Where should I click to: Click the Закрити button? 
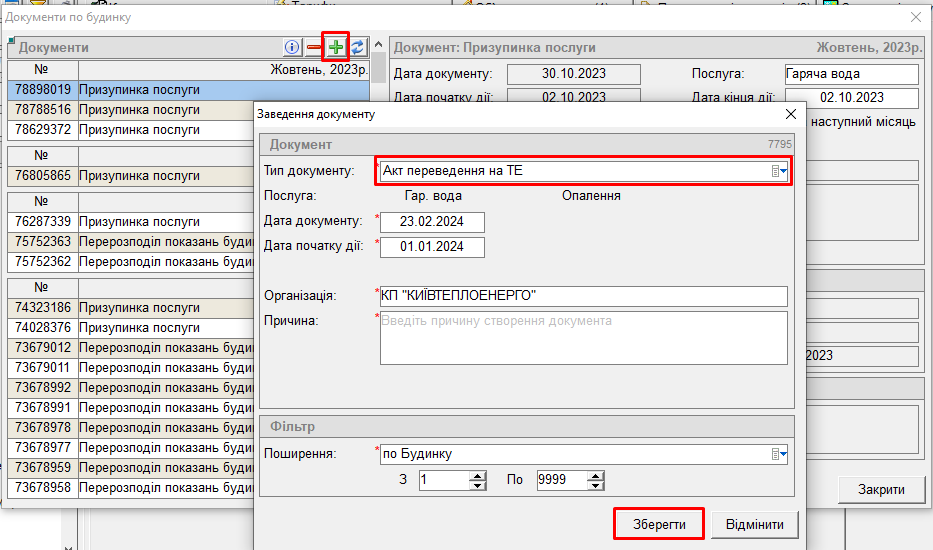coord(881,489)
